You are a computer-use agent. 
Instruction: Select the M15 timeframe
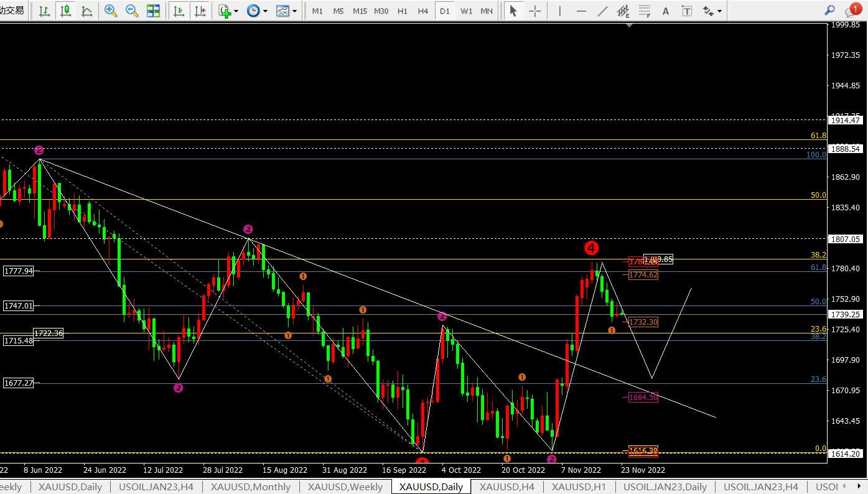click(x=360, y=11)
